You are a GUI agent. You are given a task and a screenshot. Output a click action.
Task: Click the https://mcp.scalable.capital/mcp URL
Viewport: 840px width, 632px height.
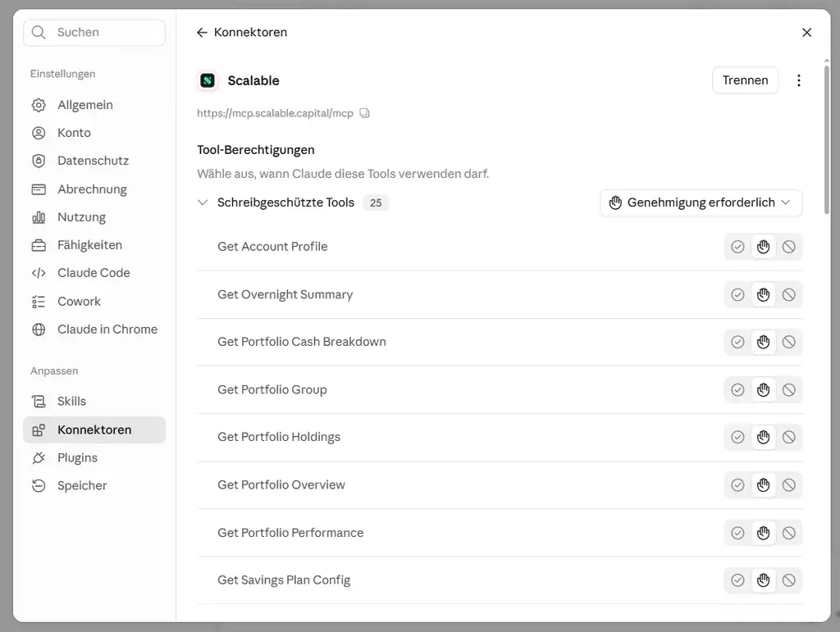(275, 113)
